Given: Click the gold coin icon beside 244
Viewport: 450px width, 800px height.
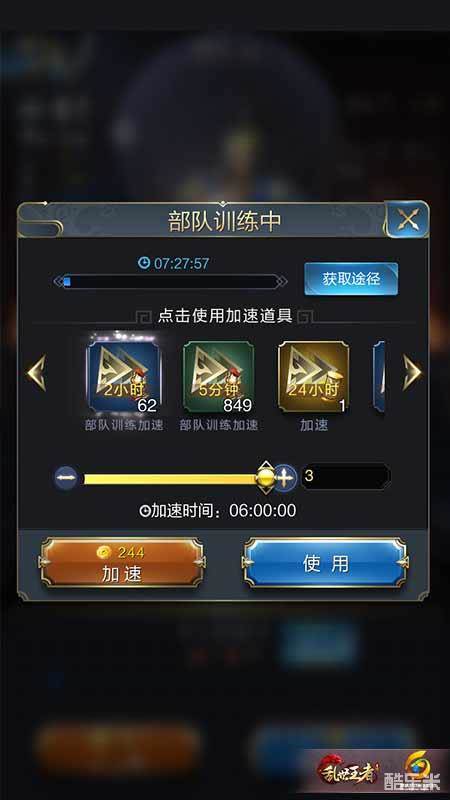Looking at the screenshot, I should pyautogui.click(x=106, y=552).
